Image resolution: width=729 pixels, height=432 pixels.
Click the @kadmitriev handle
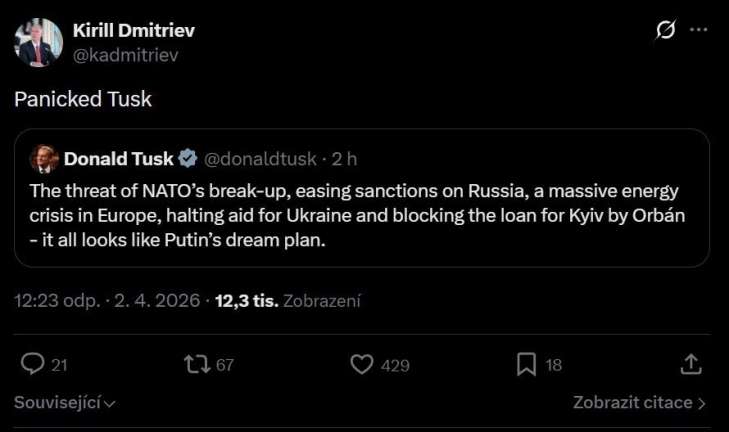tap(125, 55)
